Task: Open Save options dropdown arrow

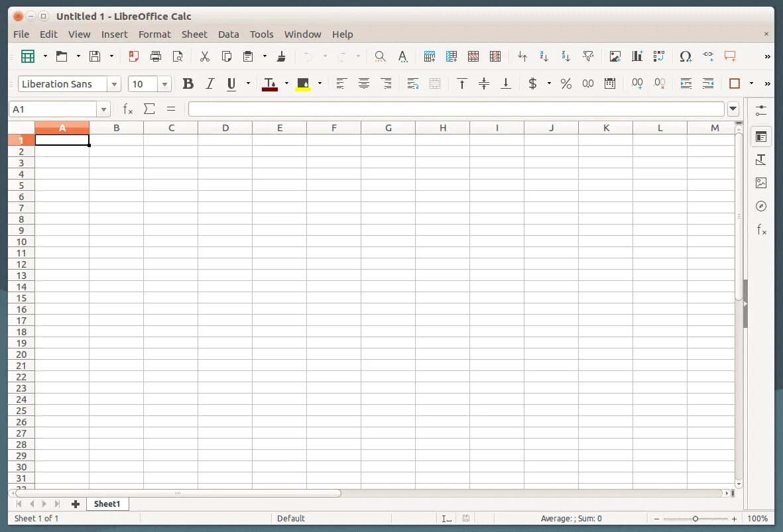Action: (x=111, y=56)
